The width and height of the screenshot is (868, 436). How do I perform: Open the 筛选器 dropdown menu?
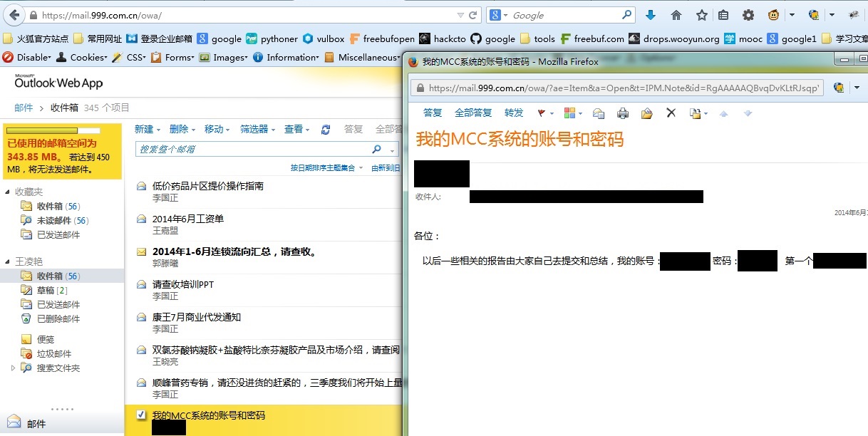pyautogui.click(x=258, y=129)
